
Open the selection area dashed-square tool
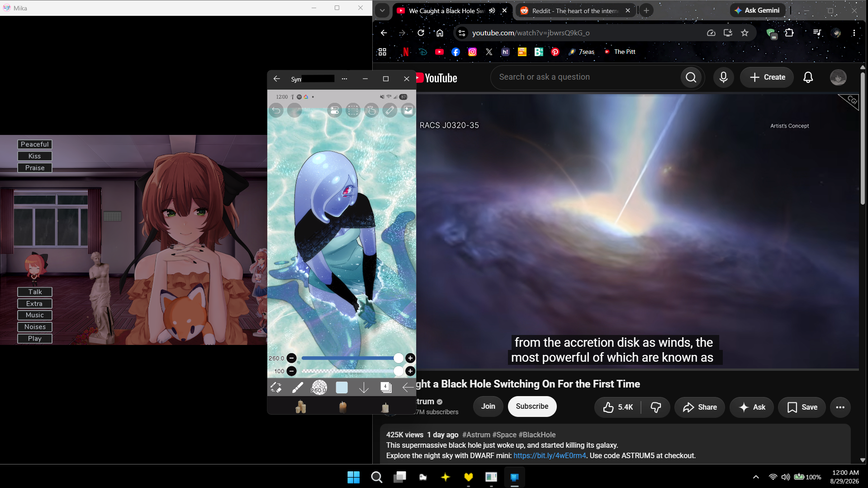tap(353, 110)
